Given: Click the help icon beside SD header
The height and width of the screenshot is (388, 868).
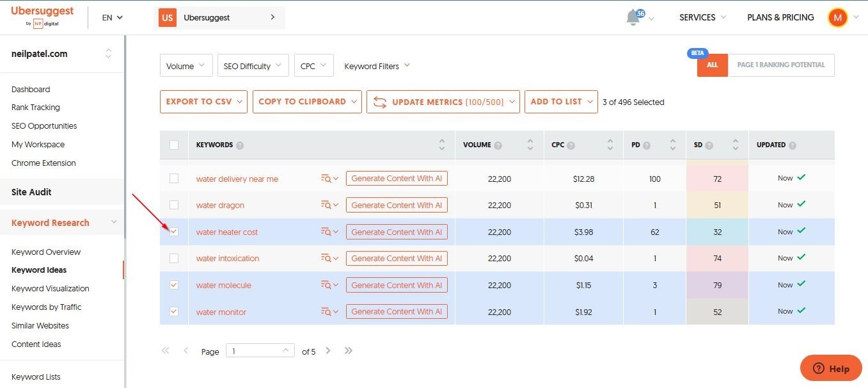Looking at the screenshot, I should click(x=709, y=145).
